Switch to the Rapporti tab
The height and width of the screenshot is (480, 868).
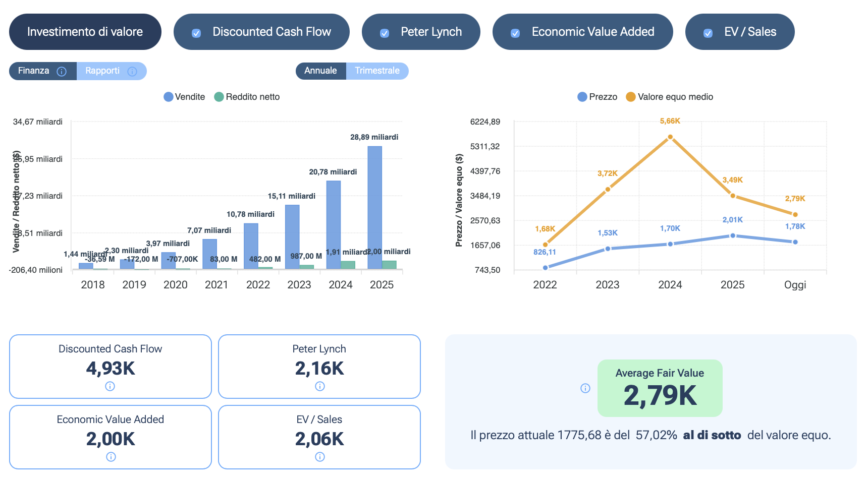[x=102, y=71]
